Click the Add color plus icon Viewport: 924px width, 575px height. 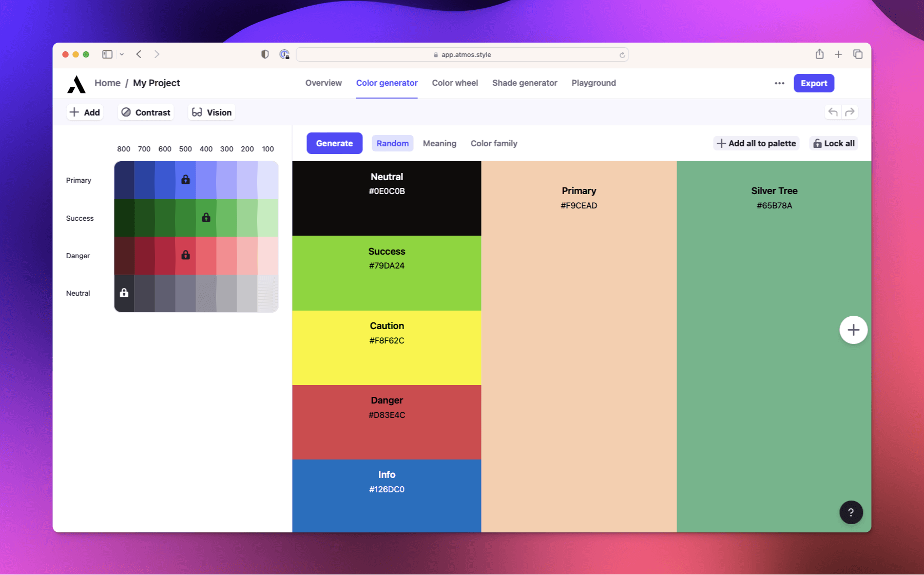pyautogui.click(x=75, y=112)
